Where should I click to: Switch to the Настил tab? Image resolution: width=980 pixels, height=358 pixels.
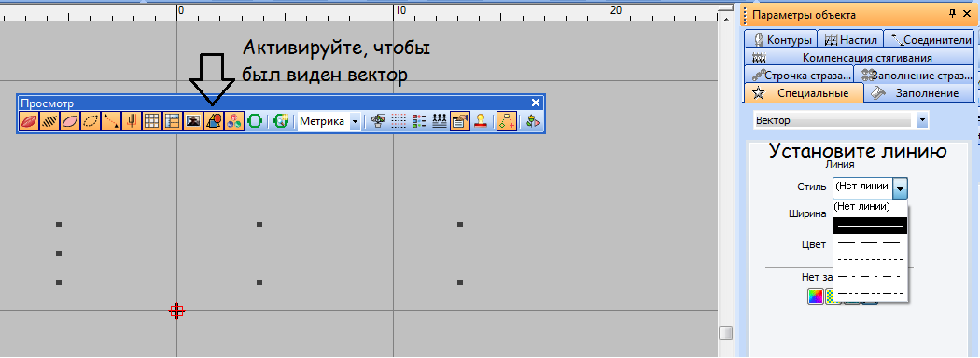851,39
